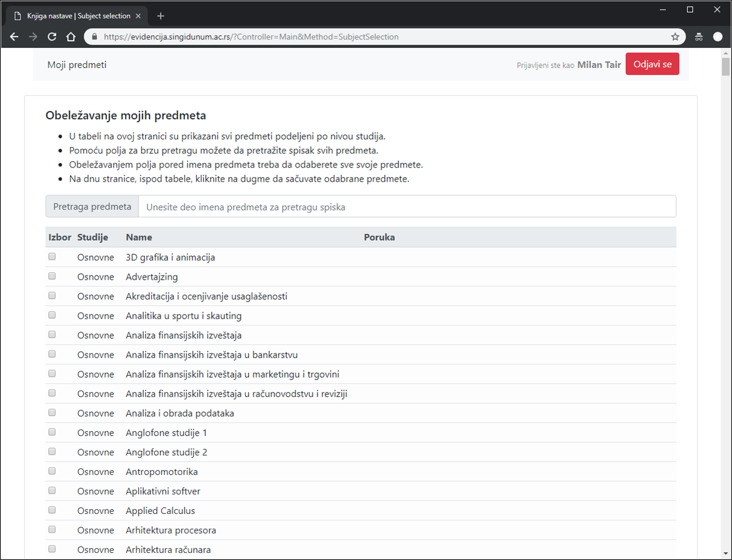732x560 pixels.
Task: Click the page vertical scrollbar thumb
Action: (726, 68)
